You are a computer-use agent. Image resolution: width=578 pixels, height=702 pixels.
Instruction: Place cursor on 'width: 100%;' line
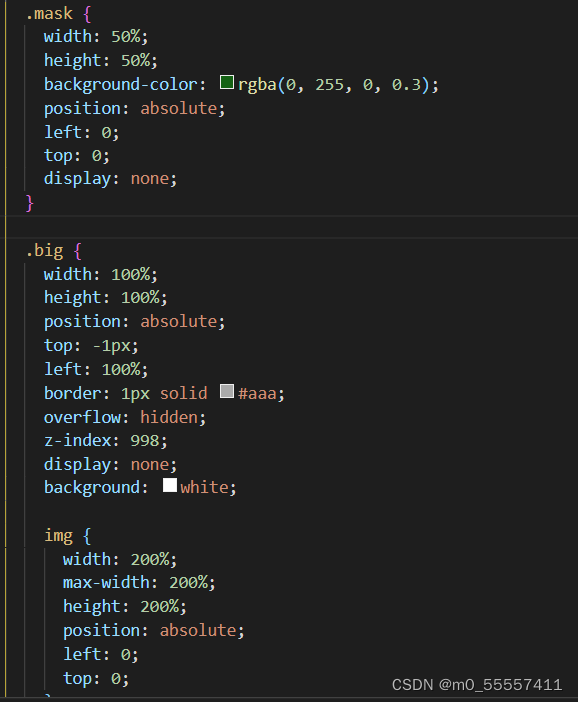pos(101,274)
